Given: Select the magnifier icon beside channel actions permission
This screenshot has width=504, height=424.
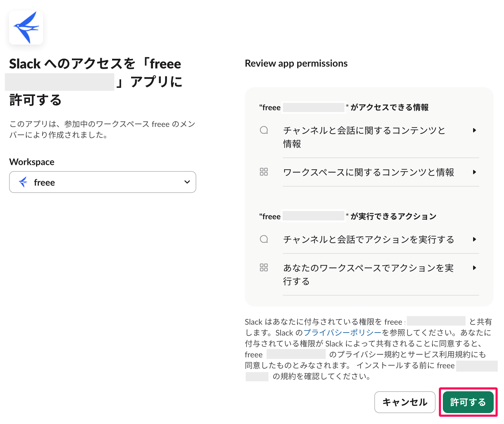Looking at the screenshot, I should coord(264,239).
